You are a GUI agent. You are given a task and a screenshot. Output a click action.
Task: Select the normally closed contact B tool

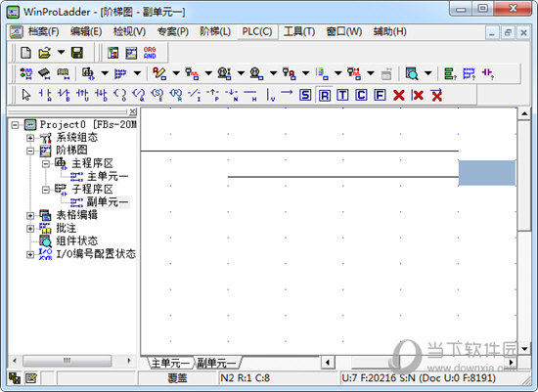pos(64,94)
